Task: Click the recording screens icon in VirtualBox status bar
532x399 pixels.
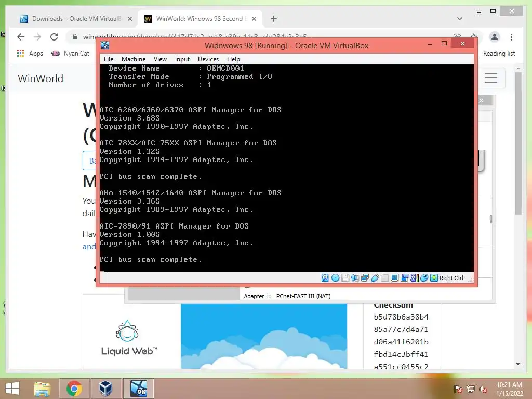Action: 404,278
